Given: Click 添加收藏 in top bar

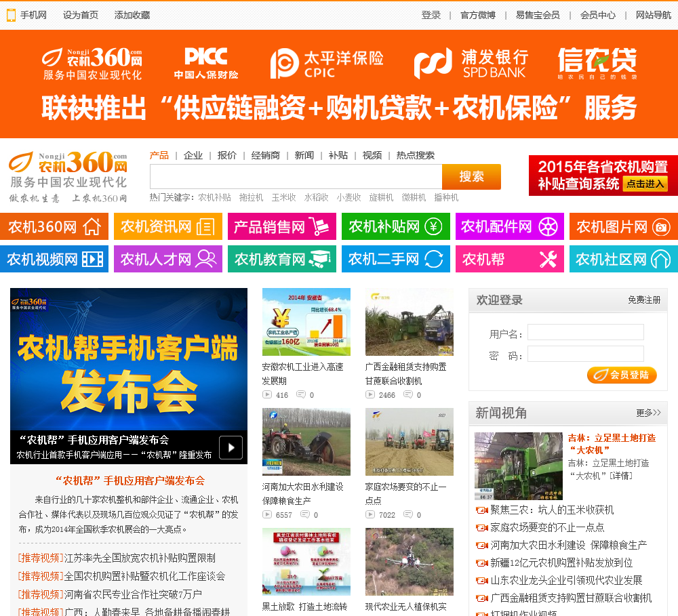Looking at the screenshot, I should click(132, 15).
